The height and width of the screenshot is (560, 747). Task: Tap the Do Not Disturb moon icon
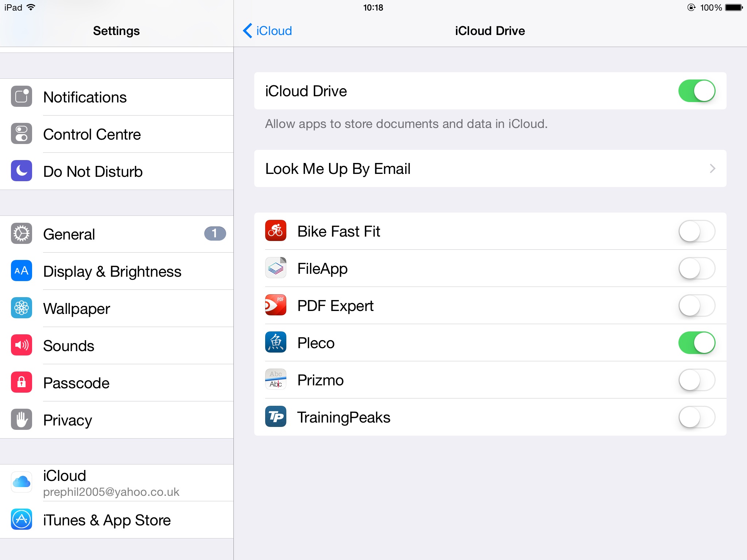click(x=22, y=171)
